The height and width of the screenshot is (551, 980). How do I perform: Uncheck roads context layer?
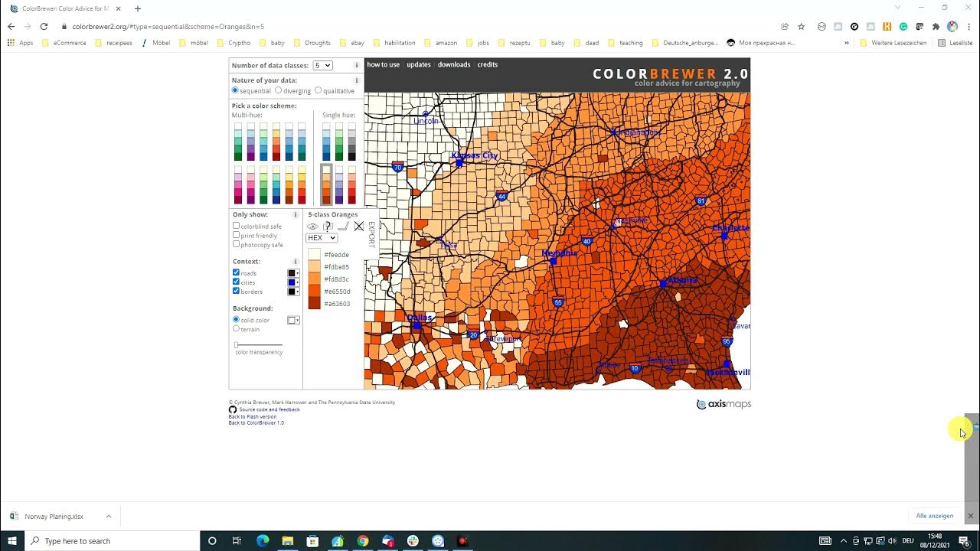coord(236,272)
